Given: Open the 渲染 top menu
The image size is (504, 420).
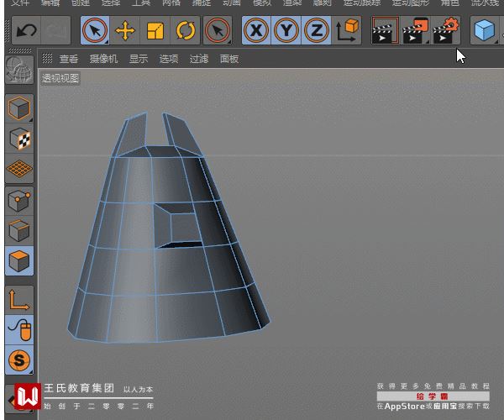Looking at the screenshot, I should coord(291,3).
